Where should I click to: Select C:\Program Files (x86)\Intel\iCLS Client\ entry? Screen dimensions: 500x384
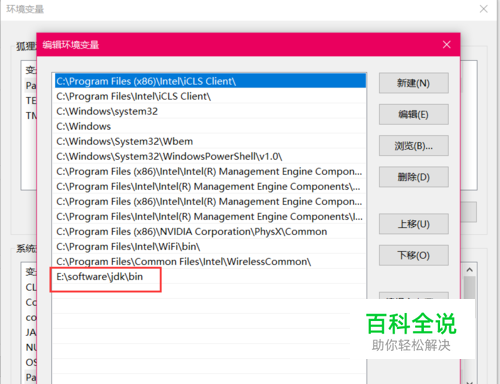(x=210, y=81)
